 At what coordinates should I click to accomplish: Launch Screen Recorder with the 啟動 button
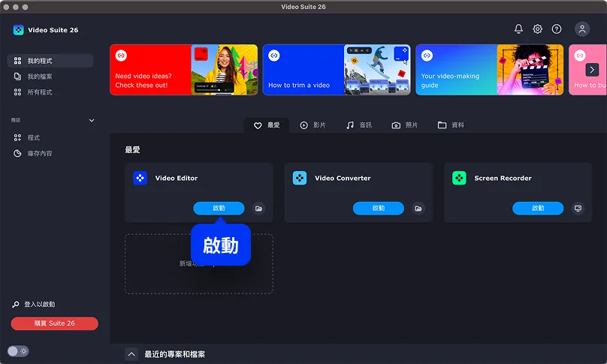(538, 208)
